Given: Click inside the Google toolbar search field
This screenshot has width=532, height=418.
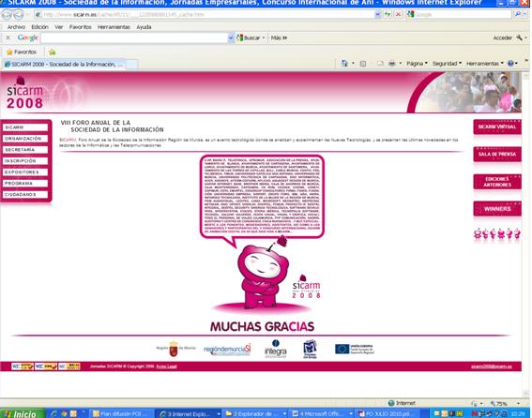Looking at the screenshot, I should coord(134,37).
